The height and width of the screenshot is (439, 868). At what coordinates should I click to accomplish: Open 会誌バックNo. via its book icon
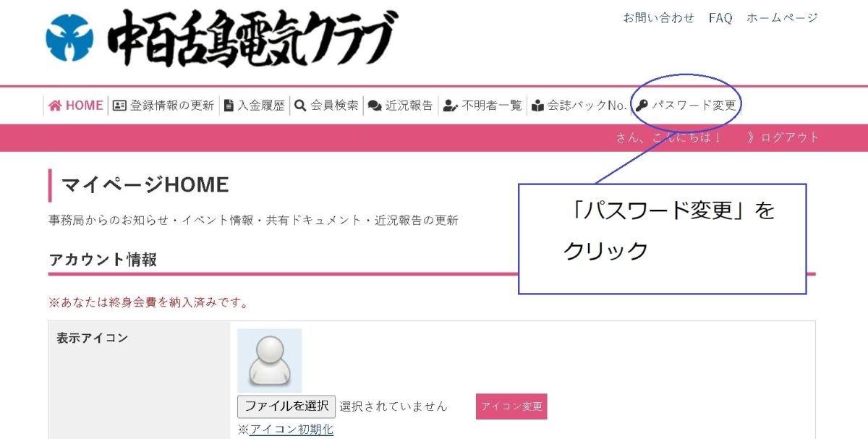537,106
